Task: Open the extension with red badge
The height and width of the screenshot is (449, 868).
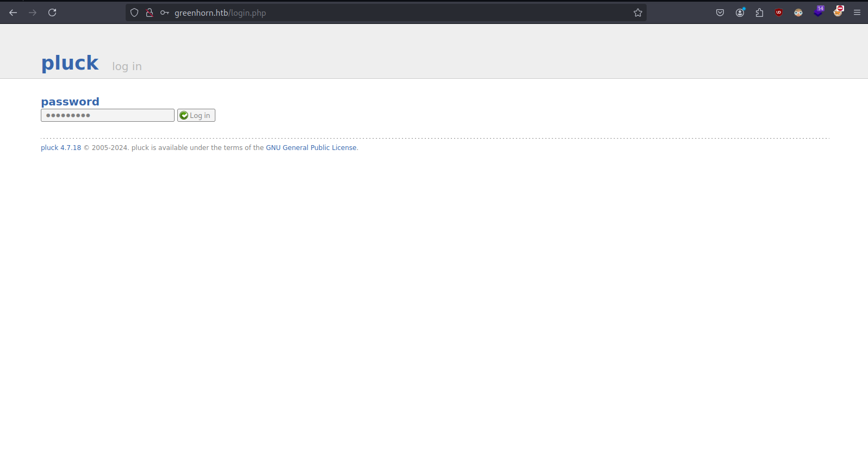Action: point(838,11)
